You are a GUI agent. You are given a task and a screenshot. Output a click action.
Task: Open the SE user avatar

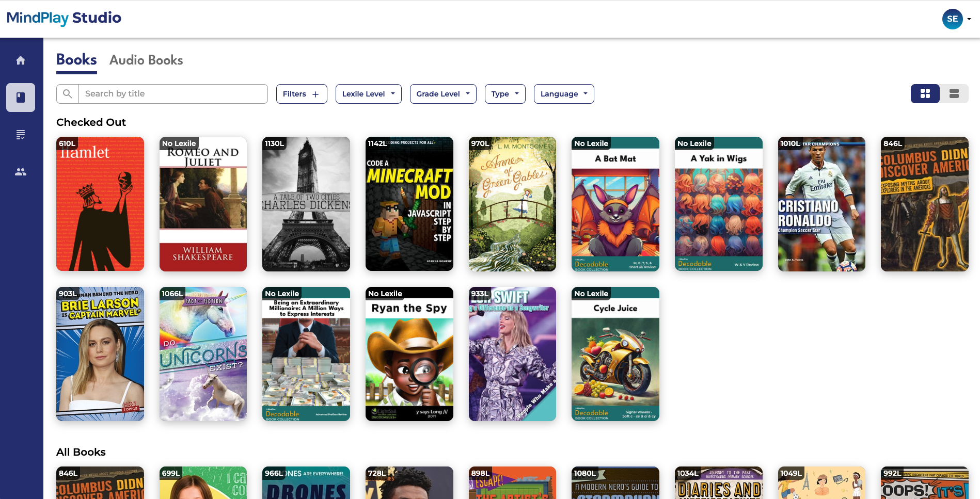click(952, 19)
